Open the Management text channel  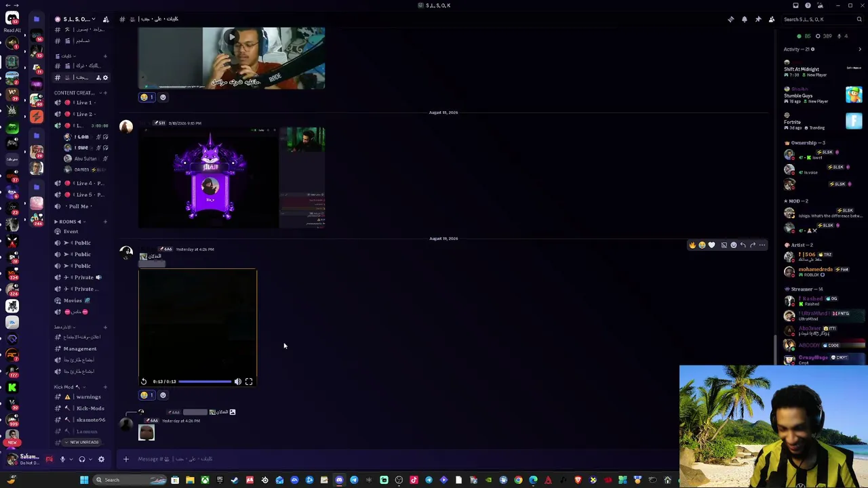point(81,348)
